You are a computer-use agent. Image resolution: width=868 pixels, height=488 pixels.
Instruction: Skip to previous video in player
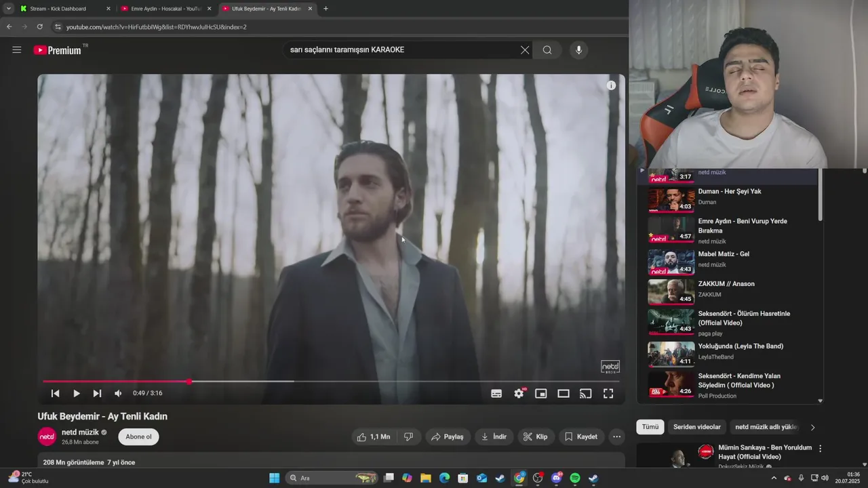click(x=56, y=393)
